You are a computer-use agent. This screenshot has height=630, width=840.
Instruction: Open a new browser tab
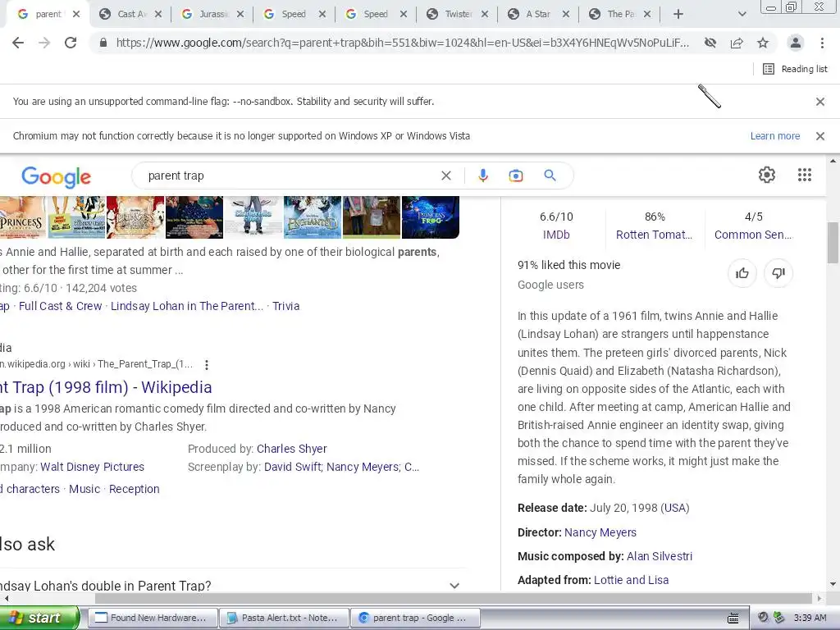(x=678, y=14)
